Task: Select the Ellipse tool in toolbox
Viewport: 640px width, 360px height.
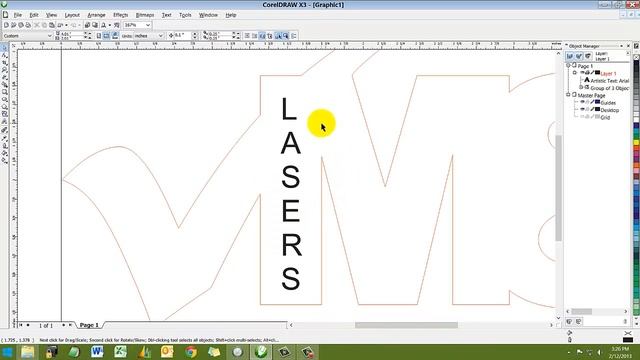Action: (4, 99)
